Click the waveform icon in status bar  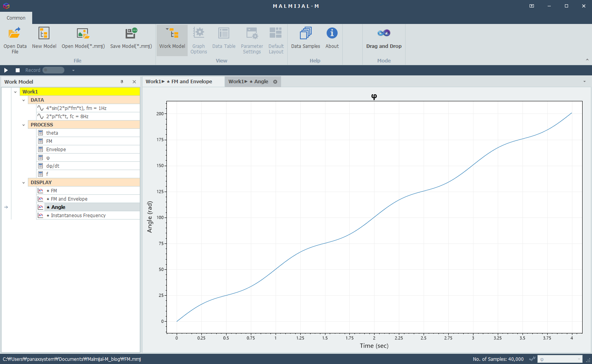coord(532,359)
